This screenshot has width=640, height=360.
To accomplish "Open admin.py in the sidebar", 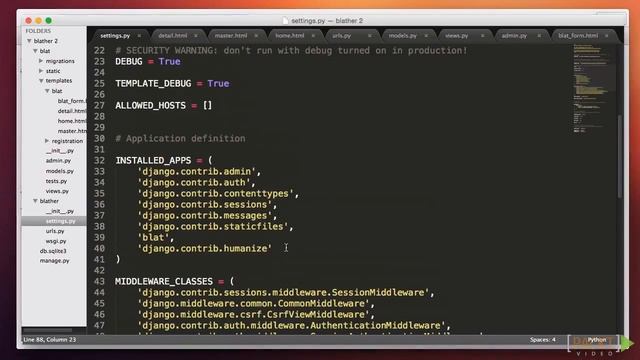I will pos(58,161).
